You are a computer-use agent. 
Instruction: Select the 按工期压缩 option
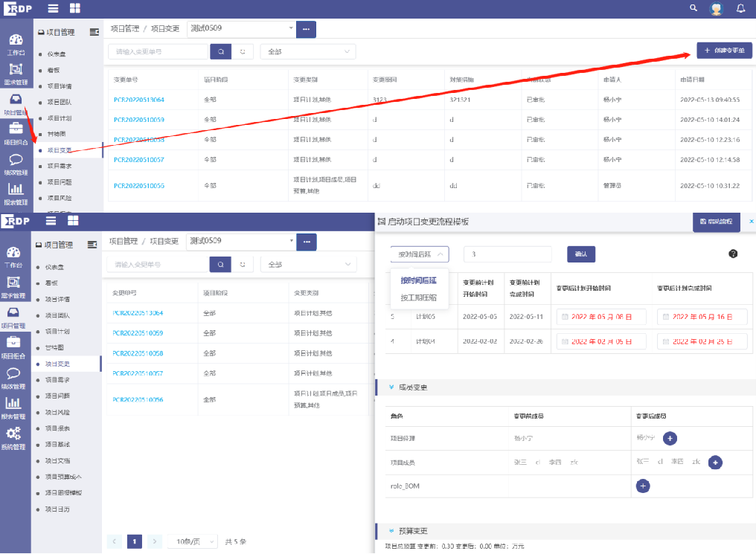[419, 297]
